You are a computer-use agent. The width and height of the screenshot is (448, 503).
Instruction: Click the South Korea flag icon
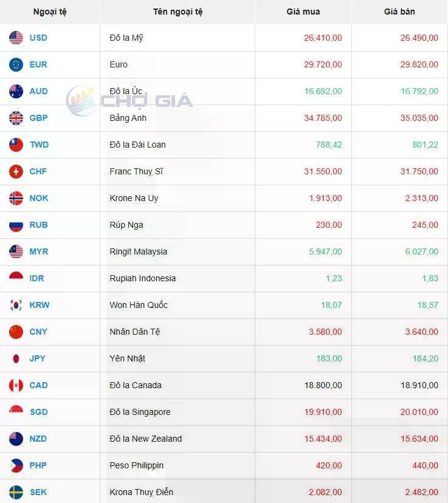16,305
